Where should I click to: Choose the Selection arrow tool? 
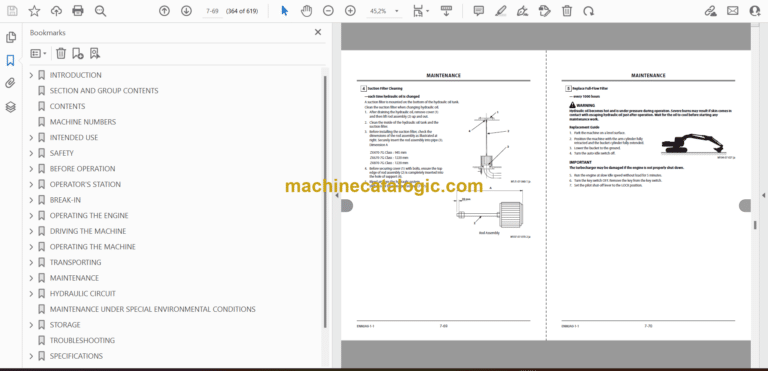tap(285, 11)
